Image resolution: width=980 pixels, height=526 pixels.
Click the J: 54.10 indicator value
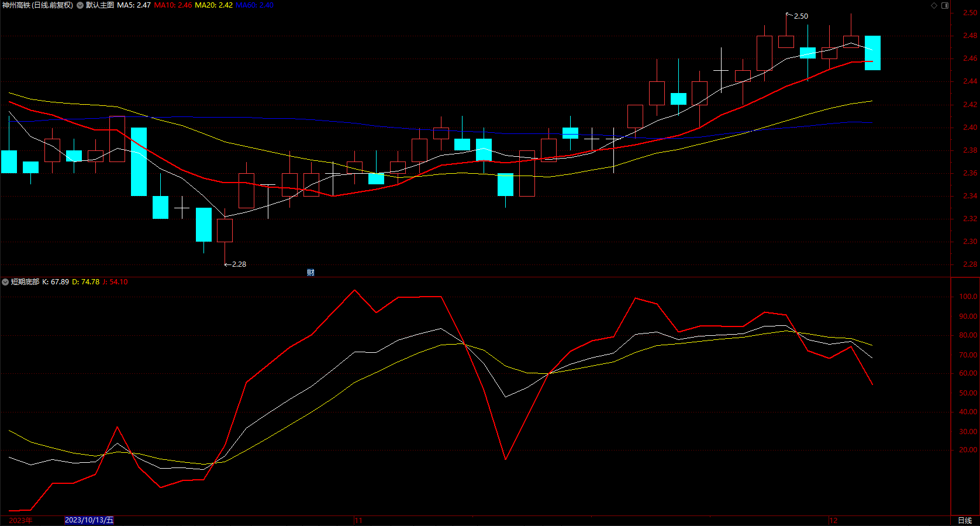[115, 282]
